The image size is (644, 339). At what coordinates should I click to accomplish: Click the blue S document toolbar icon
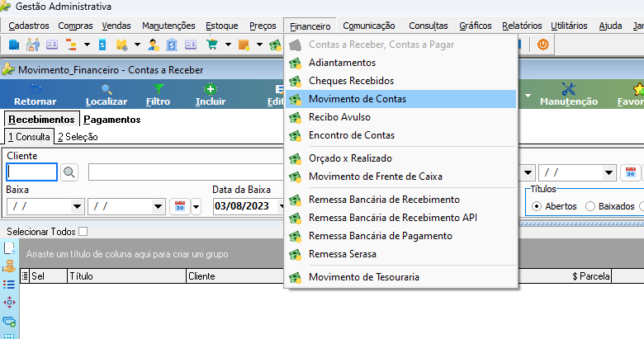pyautogui.click(x=102, y=45)
